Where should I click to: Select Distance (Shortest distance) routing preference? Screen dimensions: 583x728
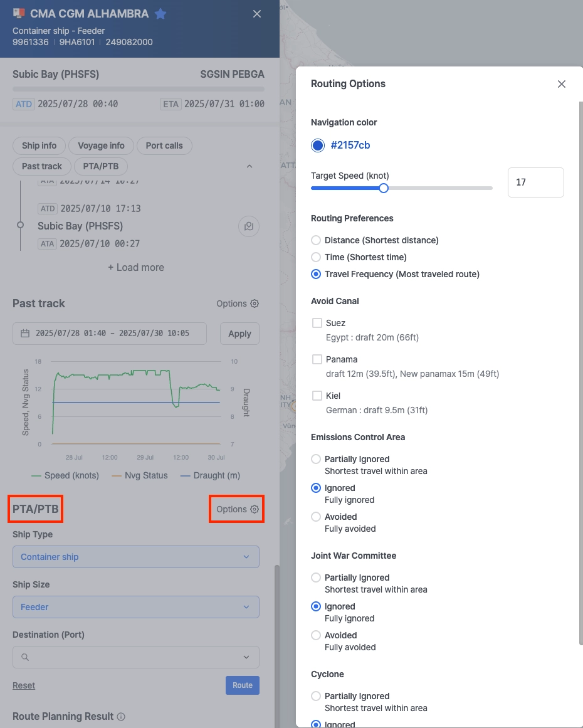(317, 240)
